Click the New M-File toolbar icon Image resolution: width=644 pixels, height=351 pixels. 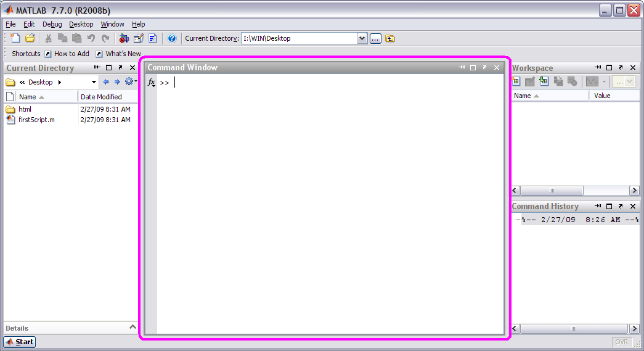pos(16,38)
